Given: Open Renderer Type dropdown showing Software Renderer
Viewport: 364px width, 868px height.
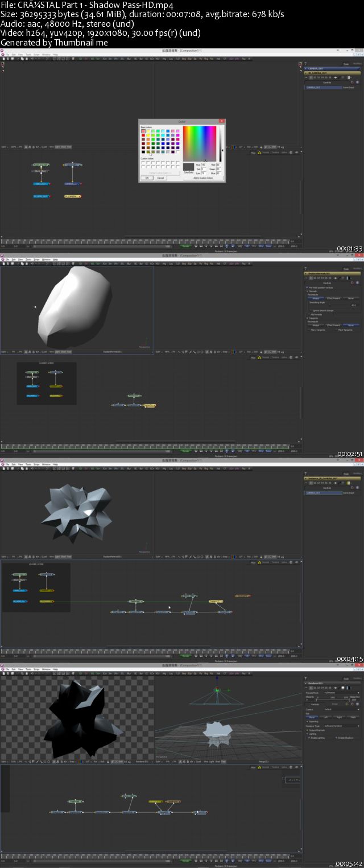Looking at the screenshot, I should click(341, 726).
